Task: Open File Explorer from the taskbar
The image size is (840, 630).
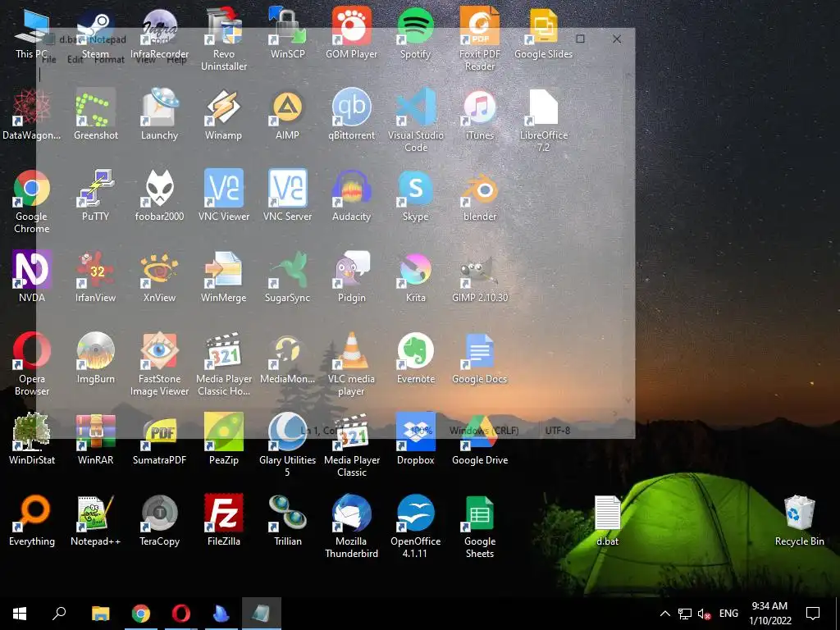Action: 100,614
